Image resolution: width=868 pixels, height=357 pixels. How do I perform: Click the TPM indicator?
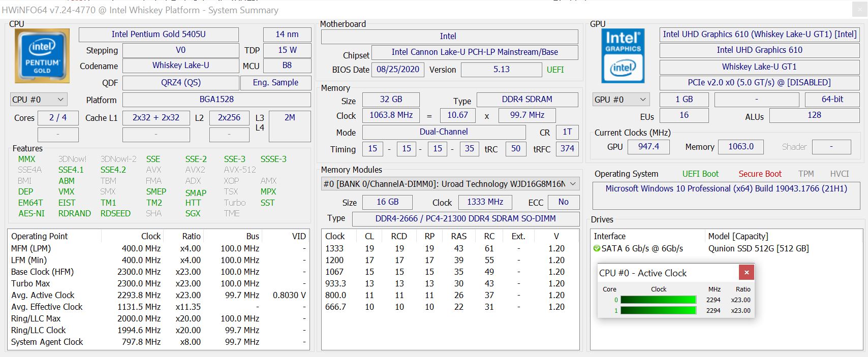(806, 174)
